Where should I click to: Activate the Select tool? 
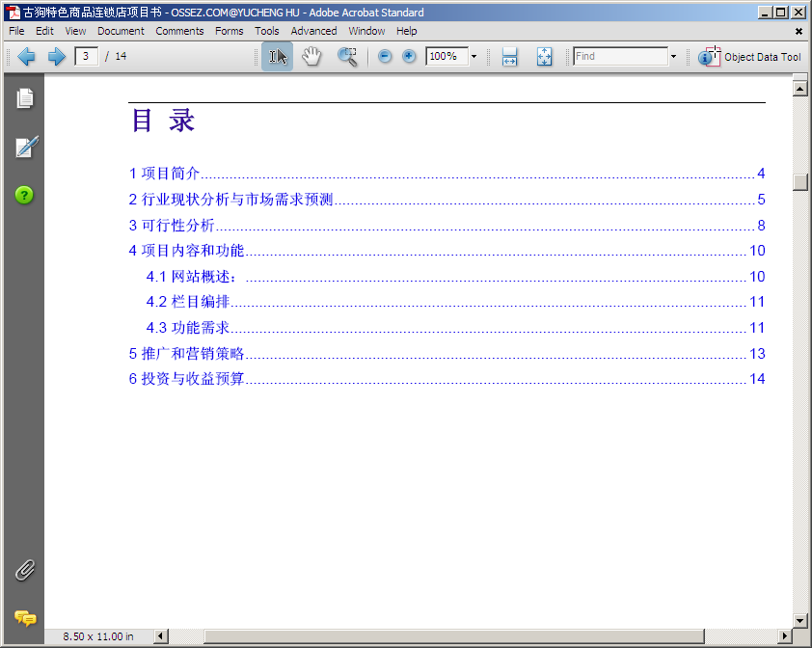click(x=278, y=57)
